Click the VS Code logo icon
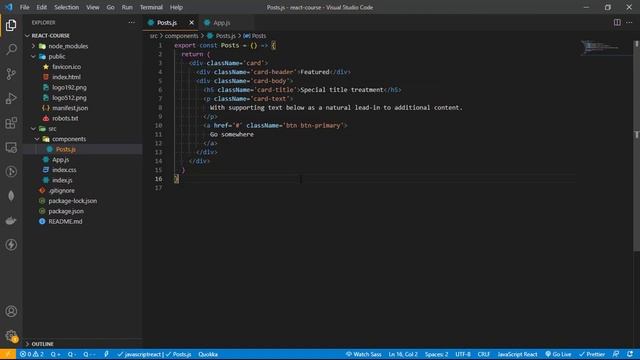This screenshot has height=360, width=640. 9,7
